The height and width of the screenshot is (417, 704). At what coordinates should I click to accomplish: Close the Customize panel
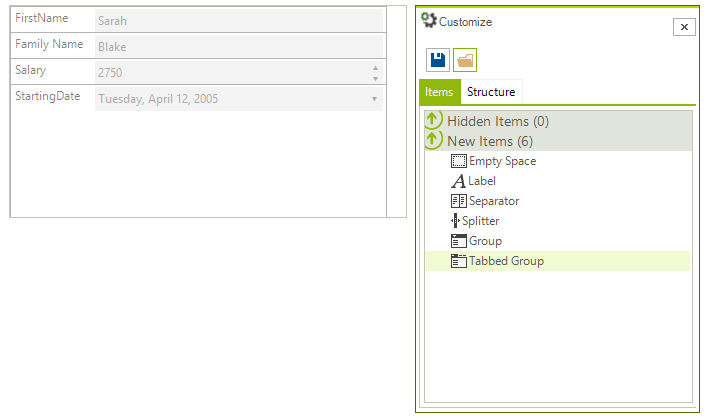coord(684,27)
